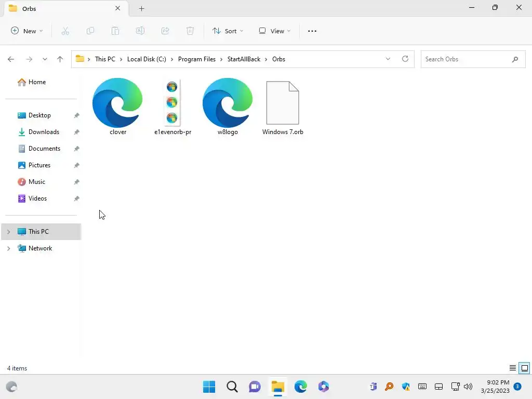Switch to details list view icon

click(513, 368)
